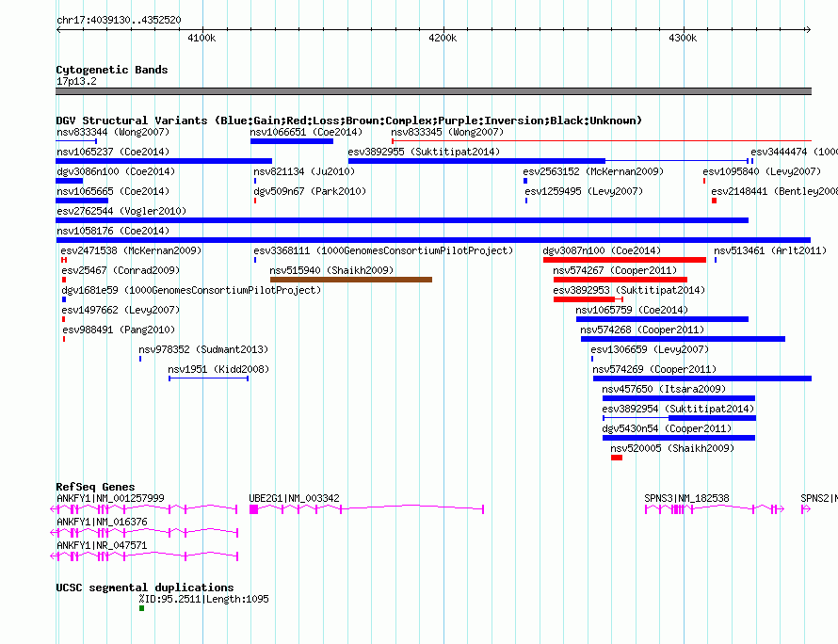Click esv3892953 (Suktitipat2014) label
The width and height of the screenshot is (838, 644).
coord(629,290)
